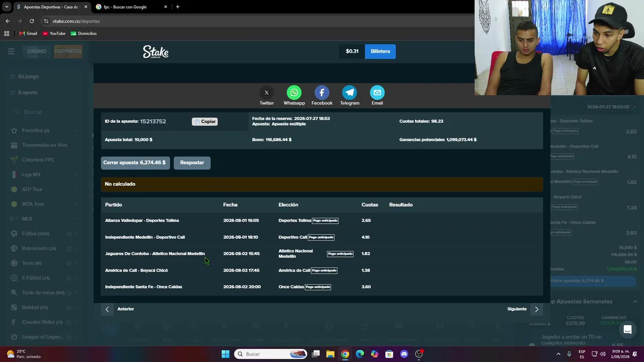This screenshot has height=362, width=644.
Task: Open Task View in the taskbar
Action: pos(315,354)
